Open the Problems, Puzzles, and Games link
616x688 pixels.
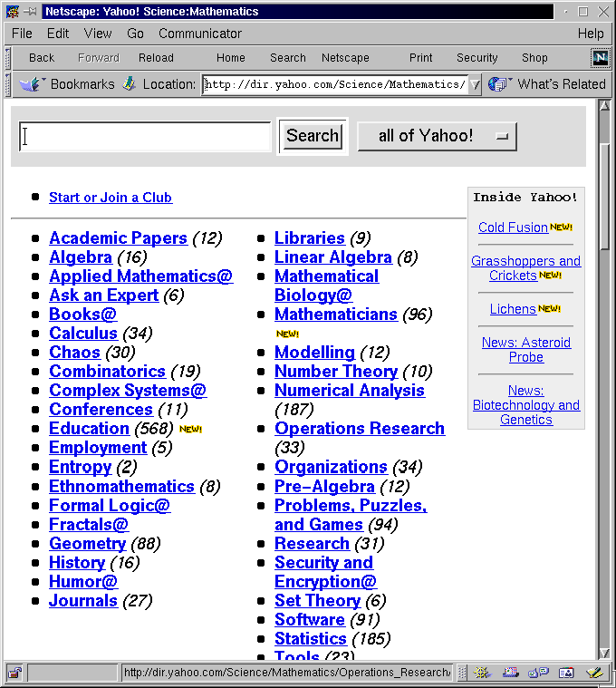point(351,515)
